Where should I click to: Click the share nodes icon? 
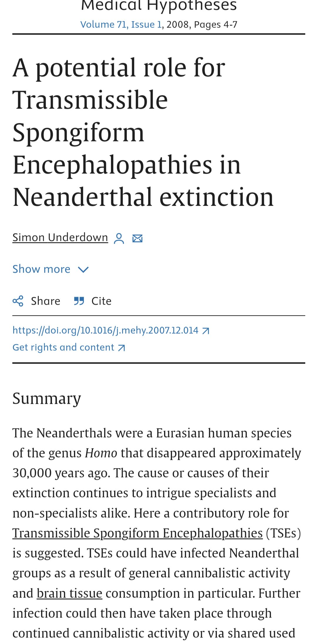18,301
